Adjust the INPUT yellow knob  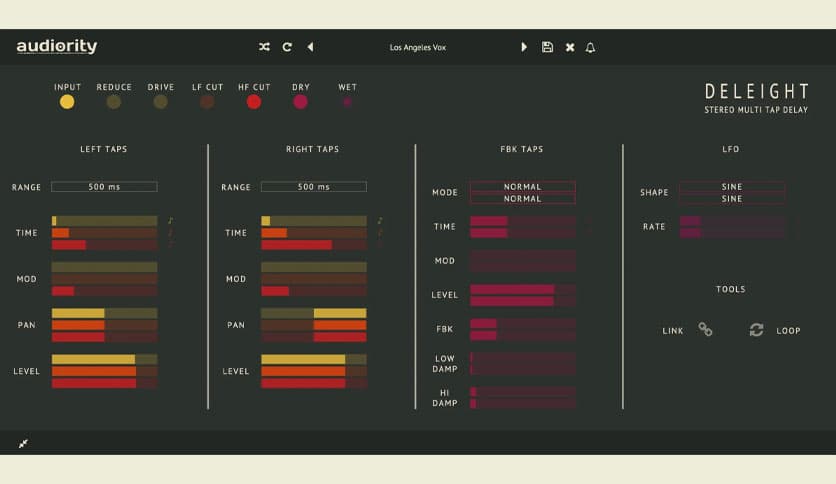click(x=67, y=101)
